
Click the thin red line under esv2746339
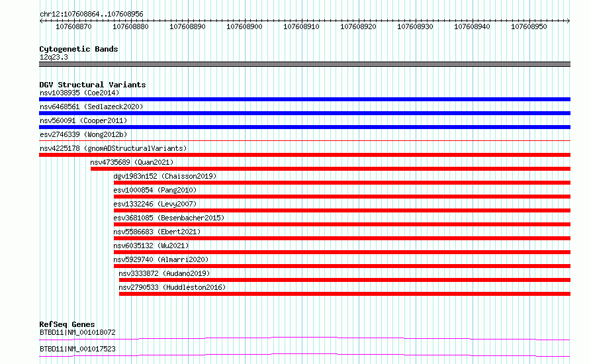point(304,140)
